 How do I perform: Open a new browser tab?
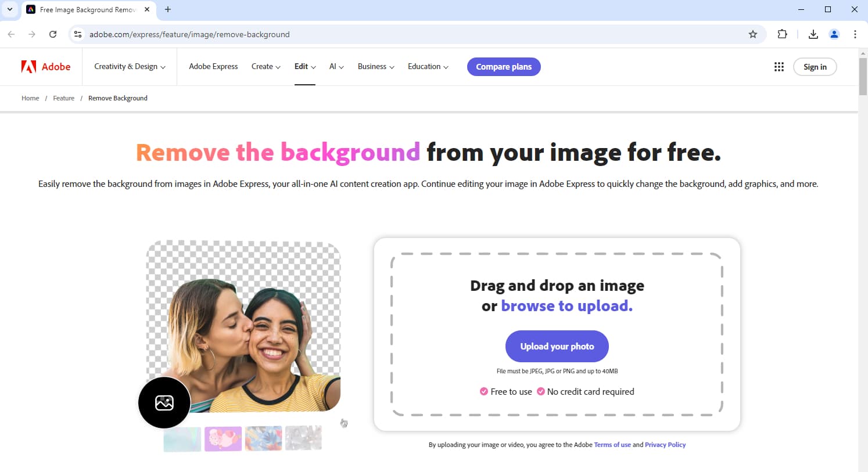[x=168, y=9]
